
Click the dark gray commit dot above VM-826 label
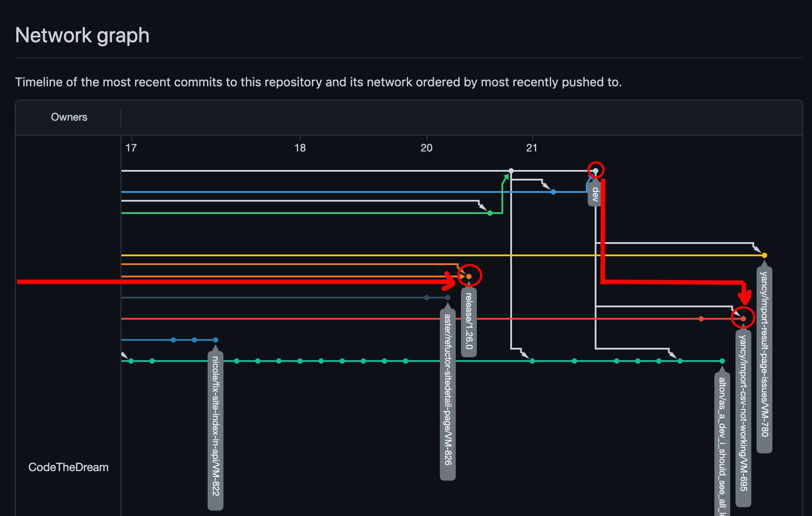[448, 298]
